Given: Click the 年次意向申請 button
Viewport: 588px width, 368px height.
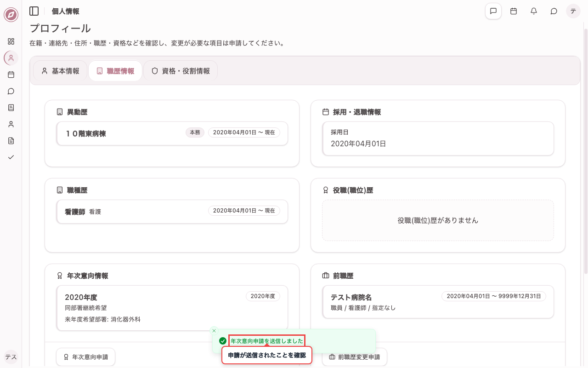Looking at the screenshot, I should click(85, 357).
